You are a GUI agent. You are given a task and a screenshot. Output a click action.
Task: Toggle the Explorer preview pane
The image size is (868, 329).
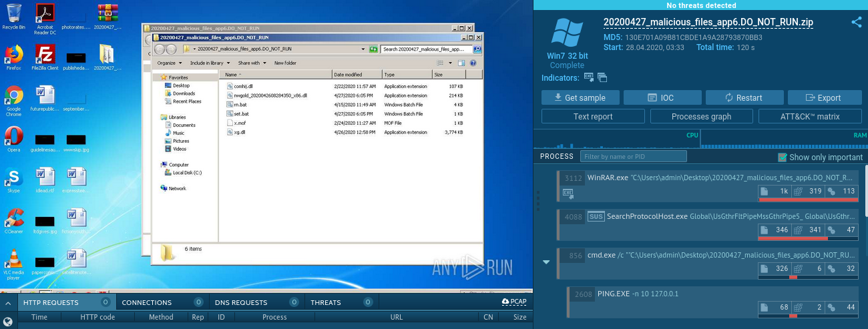pyautogui.click(x=461, y=63)
